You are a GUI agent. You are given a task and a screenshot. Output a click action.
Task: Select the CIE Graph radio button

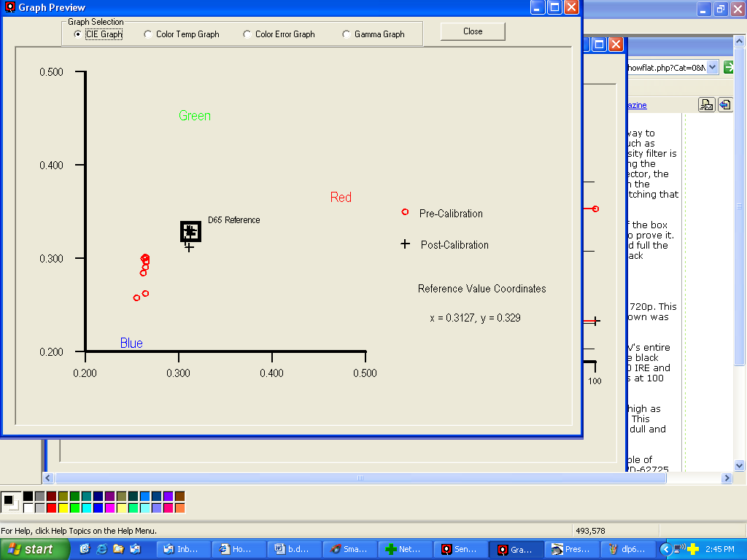[x=78, y=34]
